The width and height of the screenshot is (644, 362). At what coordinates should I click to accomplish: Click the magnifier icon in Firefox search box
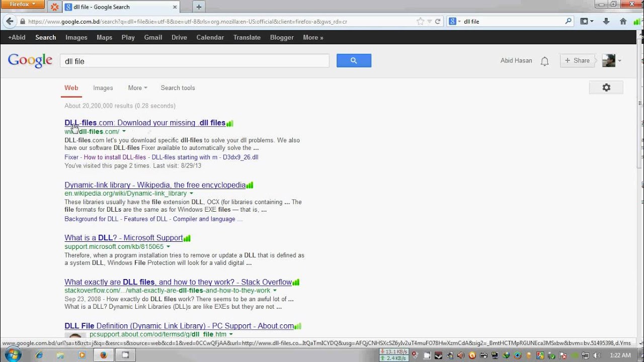coord(569,21)
